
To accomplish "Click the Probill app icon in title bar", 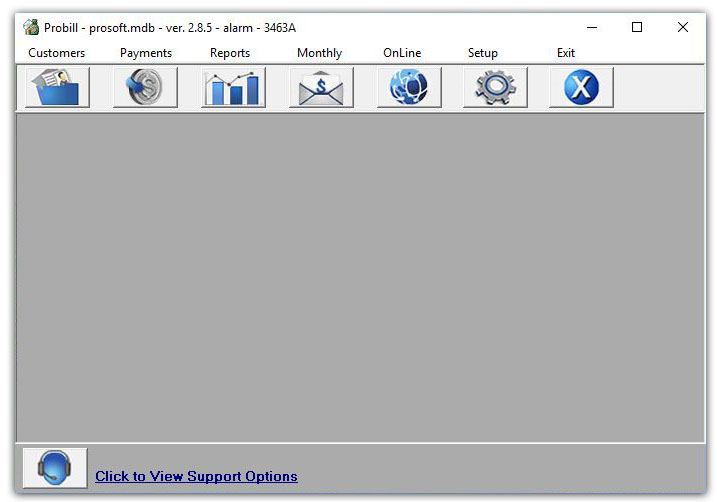I will pos(31,27).
